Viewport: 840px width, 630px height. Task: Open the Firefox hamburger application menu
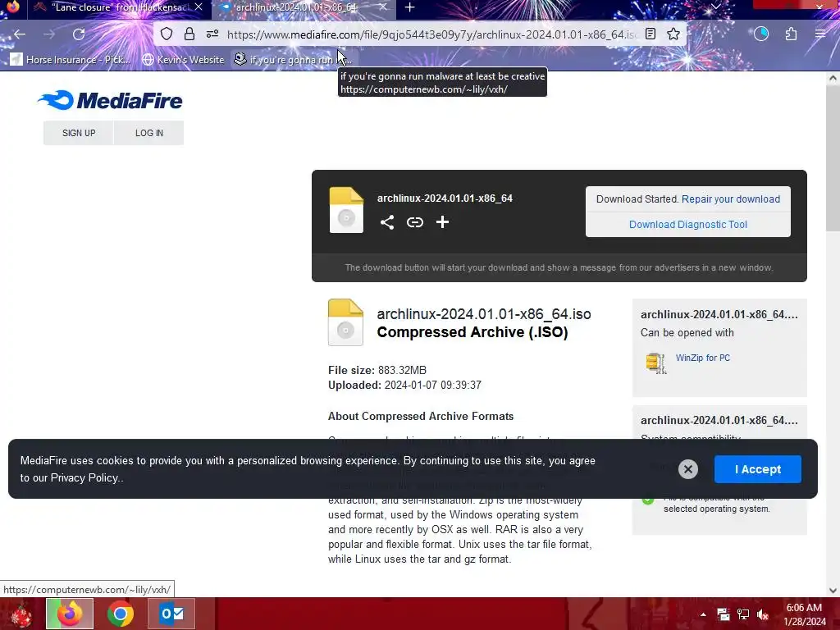pyautogui.click(x=820, y=34)
